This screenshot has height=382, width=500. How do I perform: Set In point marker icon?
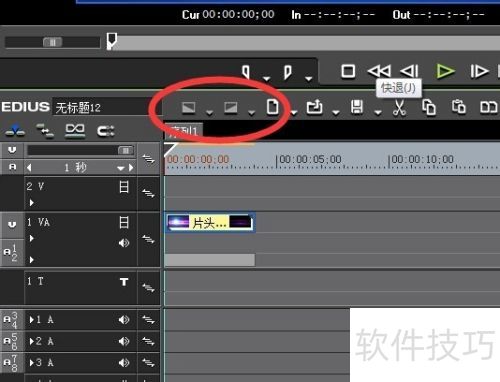[246, 72]
